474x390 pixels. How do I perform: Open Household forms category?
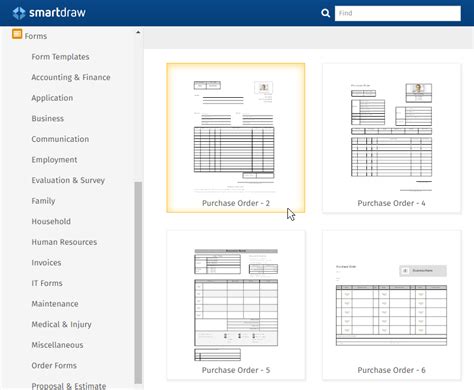click(51, 221)
